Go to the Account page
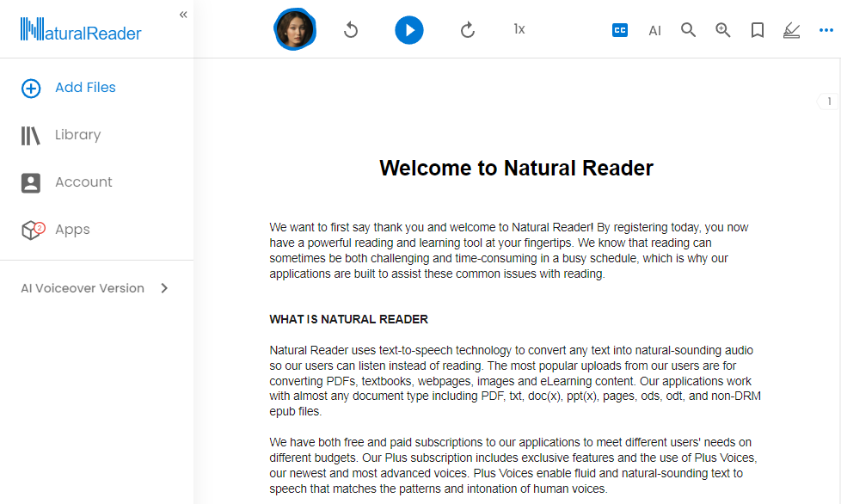Viewport: 841px width, 504px height. click(x=83, y=181)
